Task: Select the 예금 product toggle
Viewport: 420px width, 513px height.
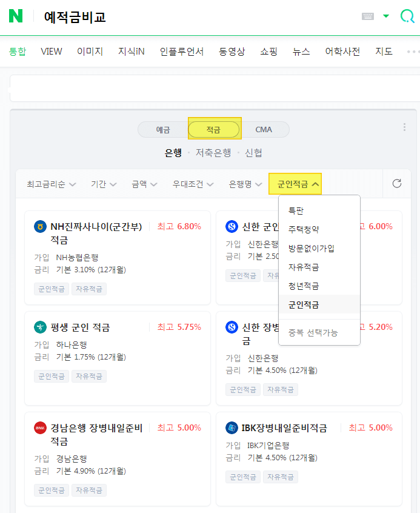Action: [x=163, y=130]
